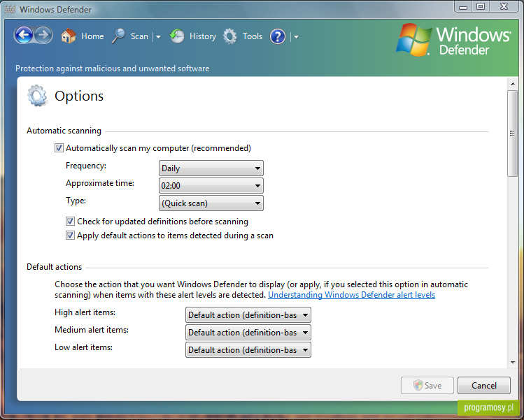Viewport: 524px width, 420px height.
Task: Open the Type dropdown showing Quick scan
Action: coord(211,203)
